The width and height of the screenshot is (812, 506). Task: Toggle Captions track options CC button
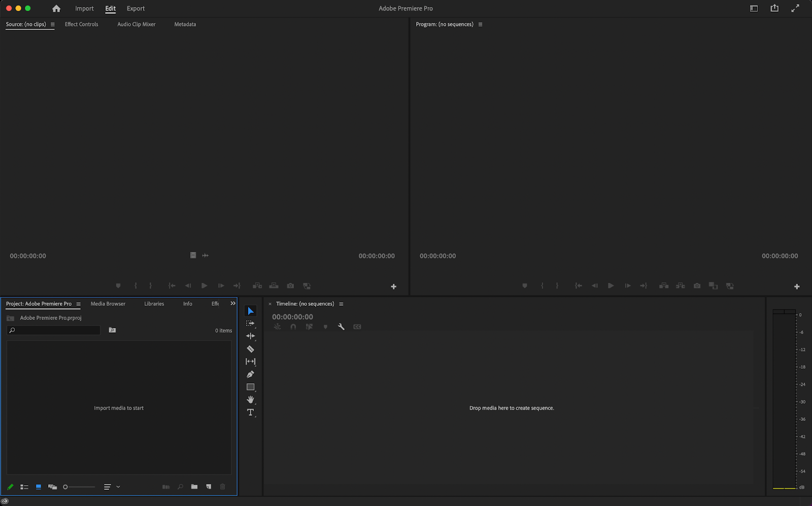(x=357, y=327)
